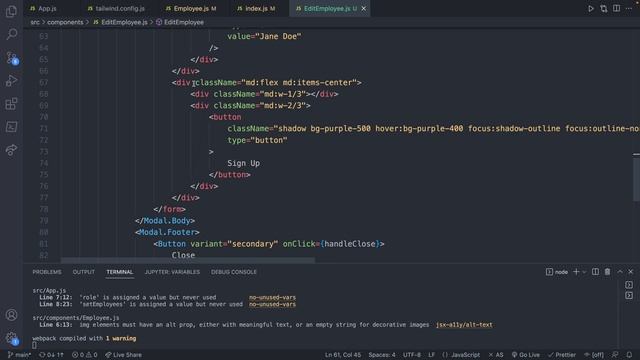
Task: Click value="Jane Doe" in the code
Action: point(264,36)
